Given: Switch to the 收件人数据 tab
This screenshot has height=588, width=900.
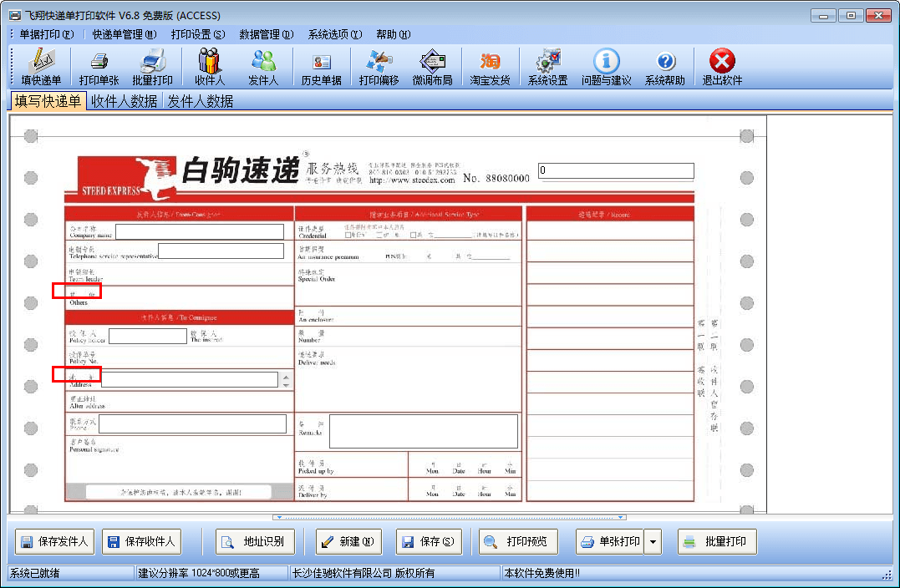Looking at the screenshot, I should click(124, 101).
